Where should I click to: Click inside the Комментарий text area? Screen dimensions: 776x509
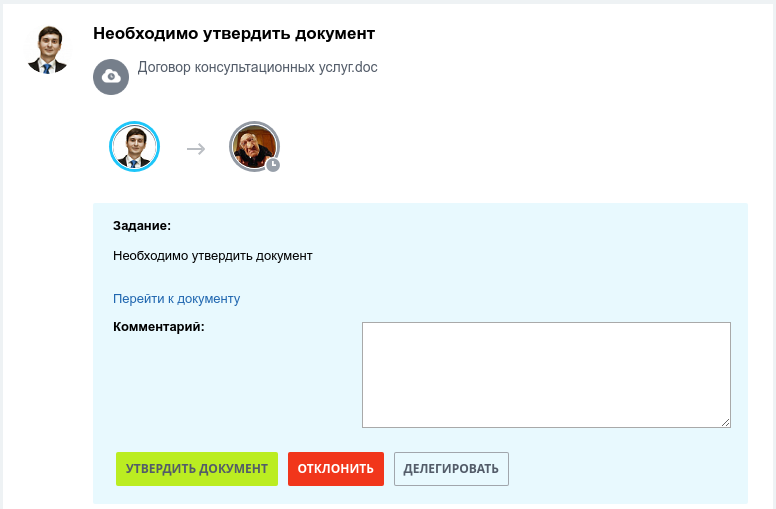(x=546, y=375)
